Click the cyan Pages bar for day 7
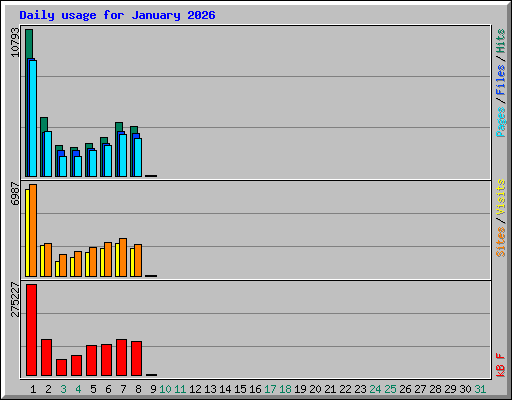Image resolution: width=512 pixels, height=400 pixels. coord(123,155)
